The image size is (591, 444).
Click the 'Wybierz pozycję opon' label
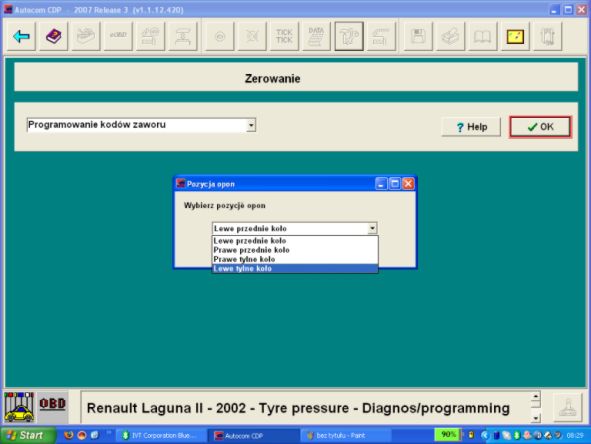[225, 206]
